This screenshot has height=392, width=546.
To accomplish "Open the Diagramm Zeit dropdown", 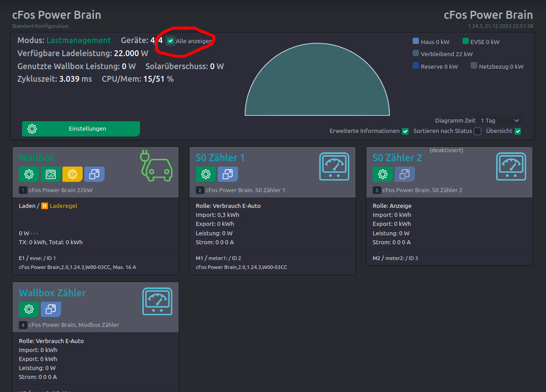I will click(500, 121).
